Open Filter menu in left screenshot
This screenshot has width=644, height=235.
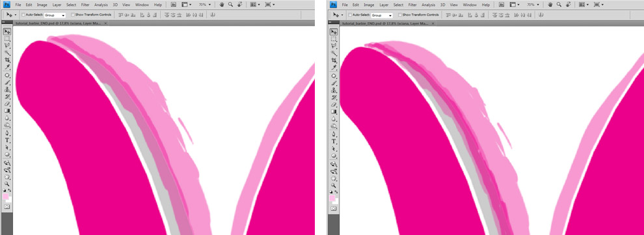[85, 5]
